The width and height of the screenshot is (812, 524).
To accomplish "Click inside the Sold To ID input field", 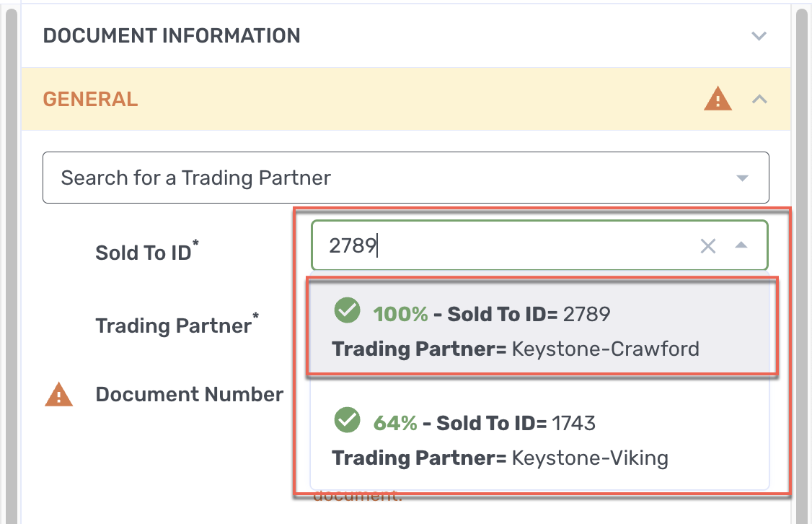I will click(x=505, y=245).
